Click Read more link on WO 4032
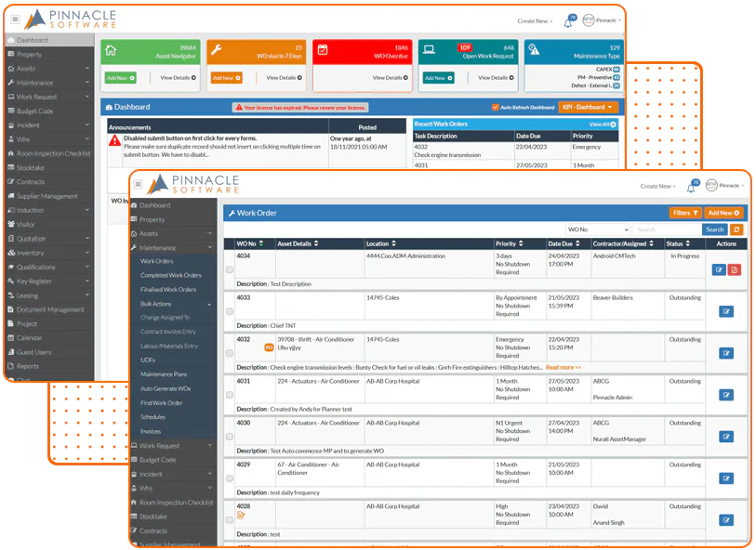756x550 pixels. click(564, 368)
